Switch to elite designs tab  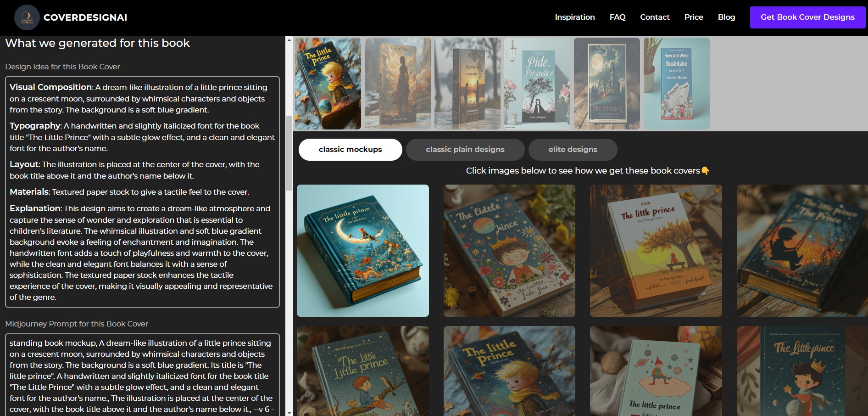pos(573,150)
